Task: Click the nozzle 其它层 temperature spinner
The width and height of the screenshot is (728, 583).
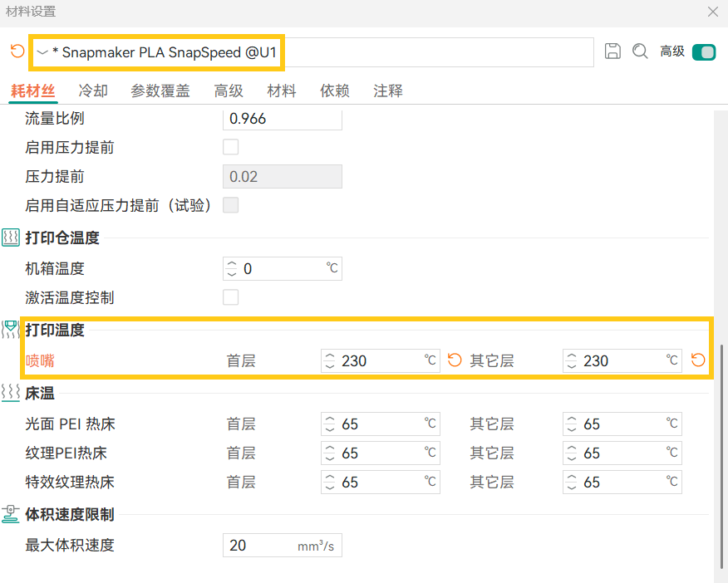Action: [x=572, y=360]
